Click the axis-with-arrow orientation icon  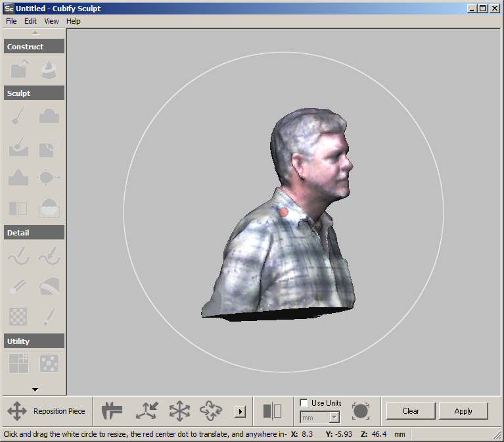147,411
